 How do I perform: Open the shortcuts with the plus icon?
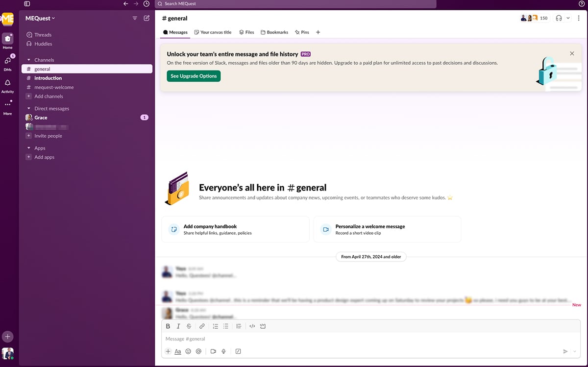[x=168, y=351]
